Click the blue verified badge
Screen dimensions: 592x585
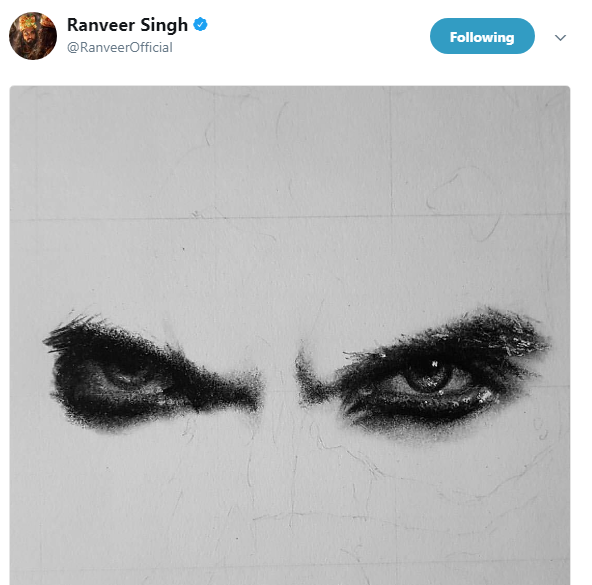coord(200,25)
